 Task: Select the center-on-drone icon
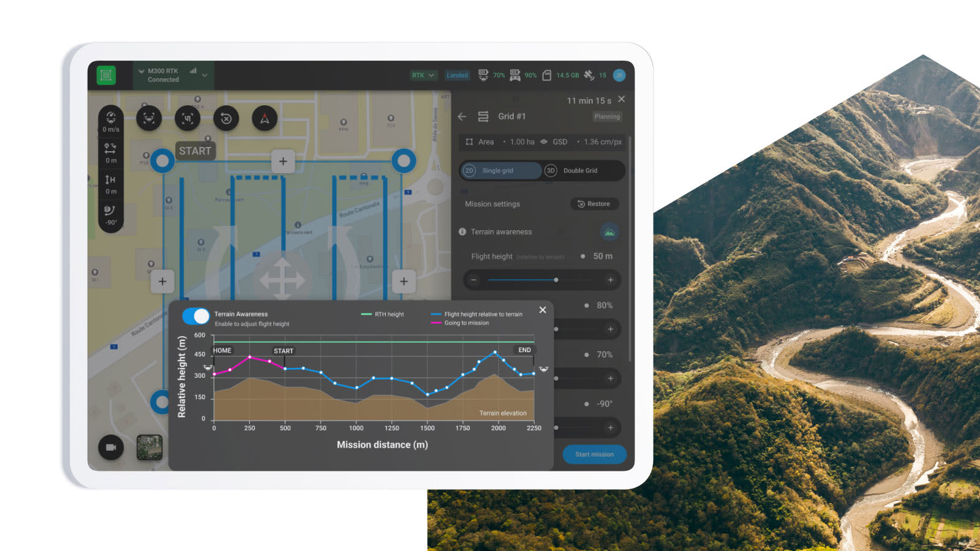point(149,119)
